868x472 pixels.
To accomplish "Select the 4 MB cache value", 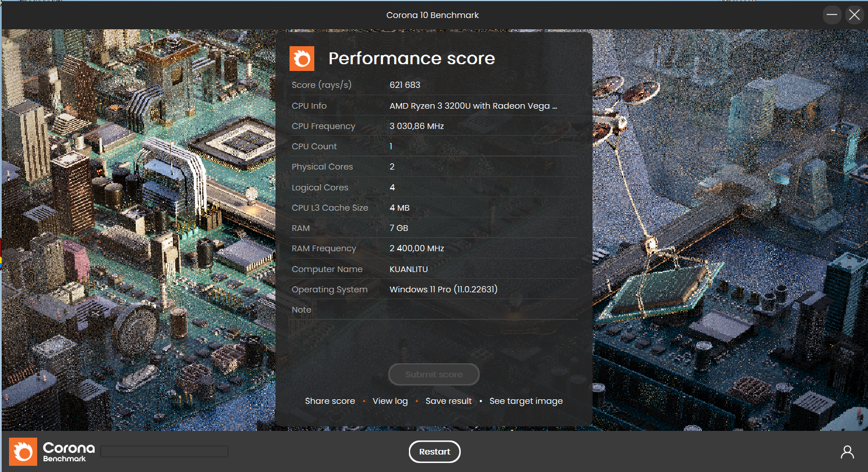I will click(399, 208).
